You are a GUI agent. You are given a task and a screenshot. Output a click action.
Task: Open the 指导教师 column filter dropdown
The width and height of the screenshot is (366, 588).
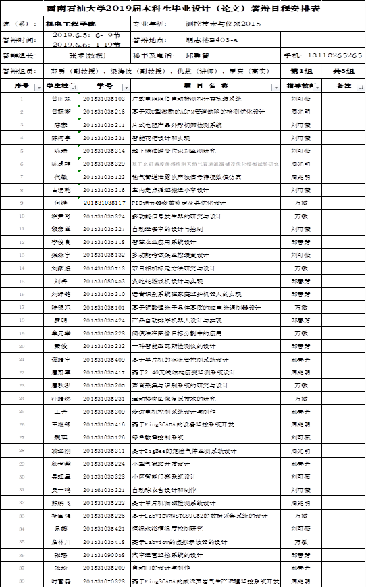[x=317, y=87]
